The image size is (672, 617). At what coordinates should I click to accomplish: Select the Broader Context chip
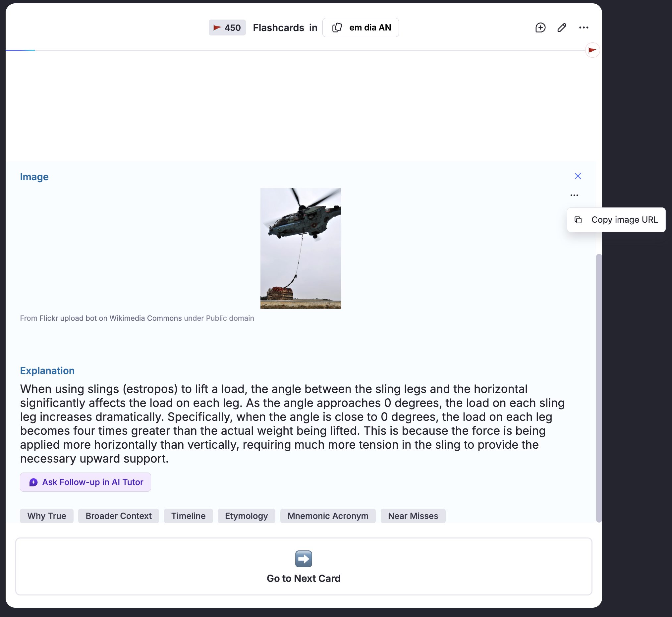[119, 516]
